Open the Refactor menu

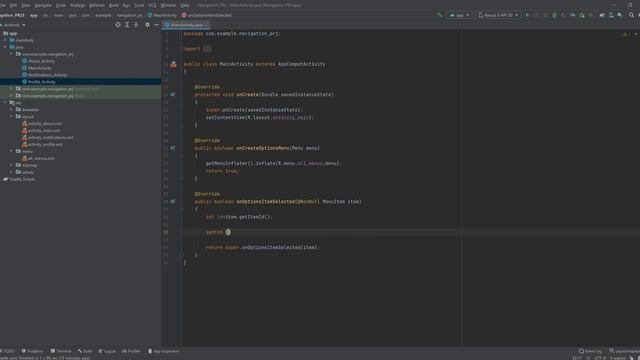point(97,5)
